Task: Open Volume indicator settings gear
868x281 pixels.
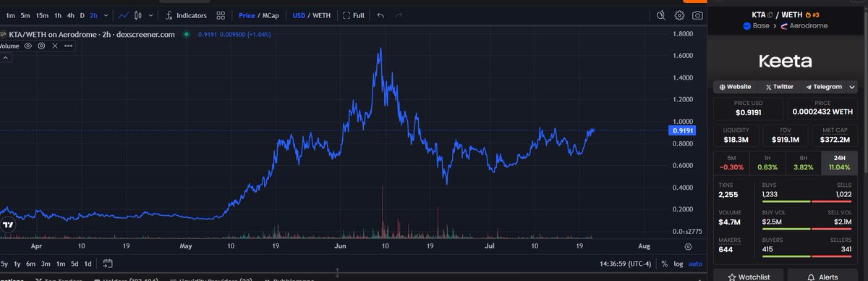Action: pyautogui.click(x=42, y=46)
